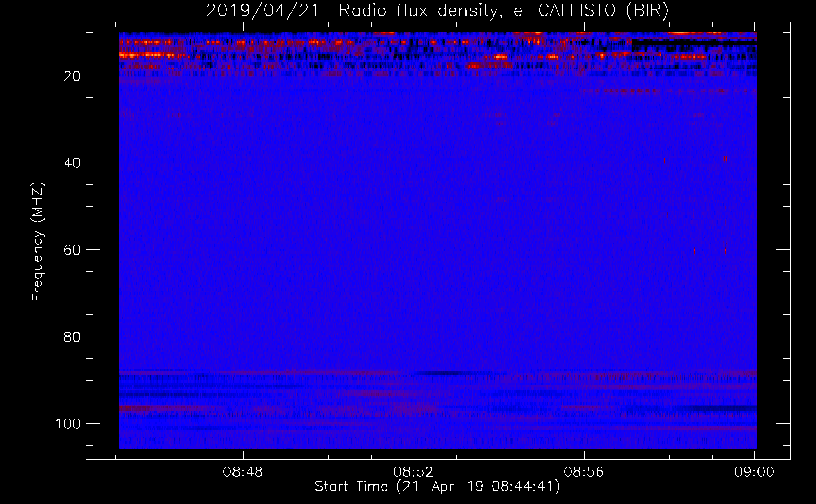Click the 100 frequency tick label
The image size is (816, 504).
click(68, 424)
